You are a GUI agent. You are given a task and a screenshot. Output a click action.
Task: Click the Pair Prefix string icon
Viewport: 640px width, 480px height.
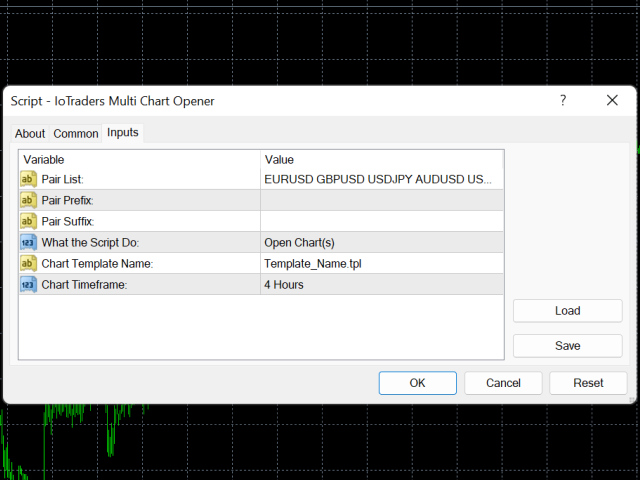[x=28, y=200]
